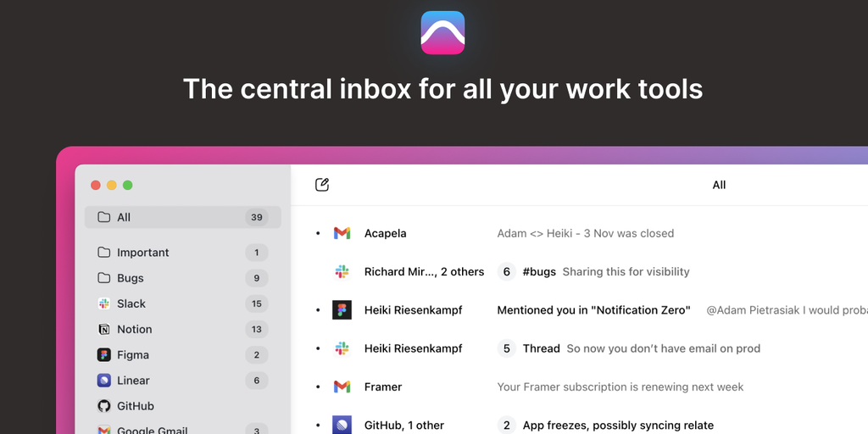The width and height of the screenshot is (868, 434).
Task: Click the Gmail icon beside Acapela
Action: 342,233
